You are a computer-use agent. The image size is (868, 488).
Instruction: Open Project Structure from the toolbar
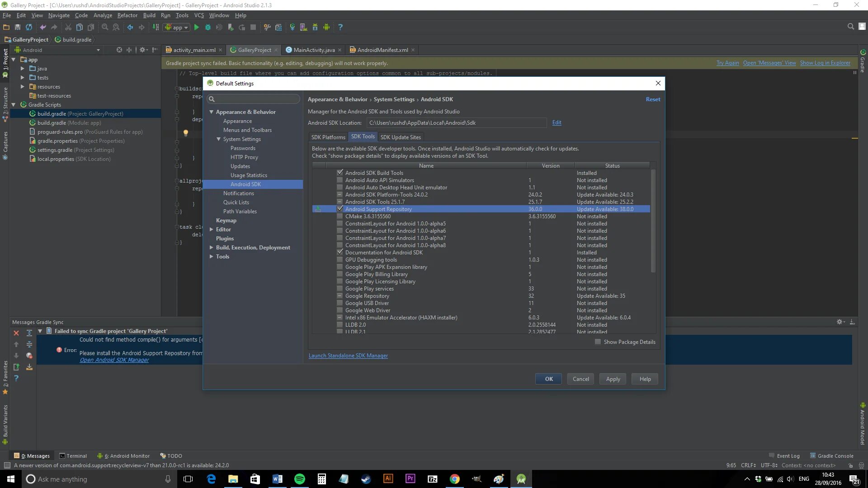pyautogui.click(x=278, y=27)
